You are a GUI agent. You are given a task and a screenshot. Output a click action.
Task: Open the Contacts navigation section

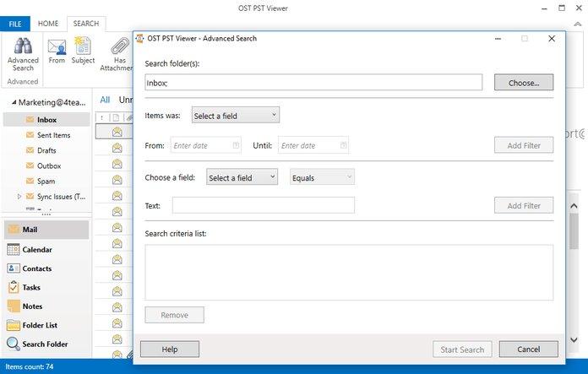pos(46,268)
